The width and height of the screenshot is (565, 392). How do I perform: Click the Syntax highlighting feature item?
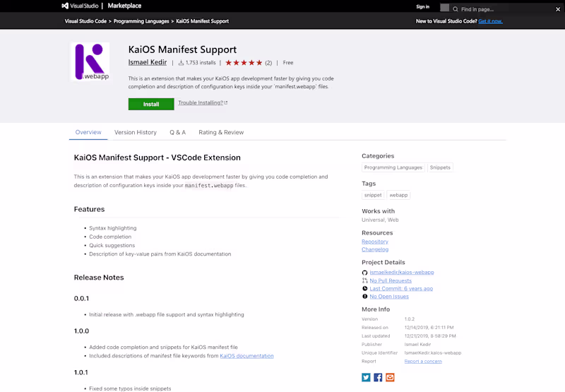(x=113, y=228)
